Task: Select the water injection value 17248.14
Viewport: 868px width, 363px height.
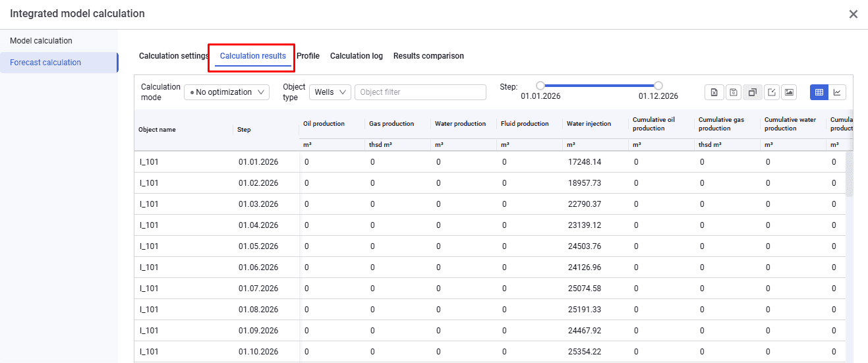Action: [x=584, y=162]
